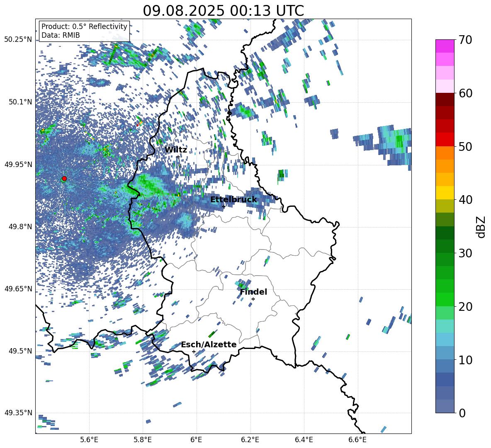Viewport: 491px width, 448px height.
Task: Click the colorbar tick value 10
Action: pyautogui.click(x=465, y=360)
